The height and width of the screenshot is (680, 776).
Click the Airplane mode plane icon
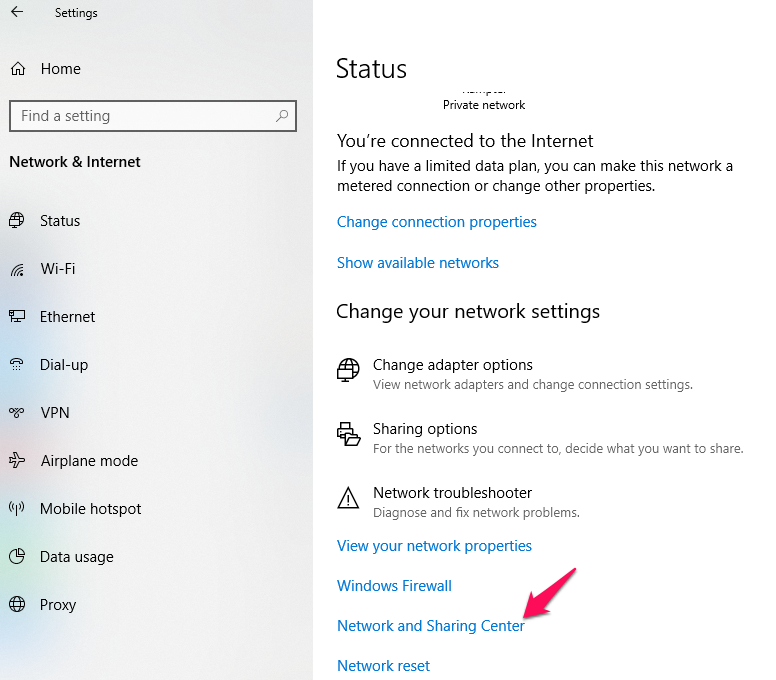(17, 461)
